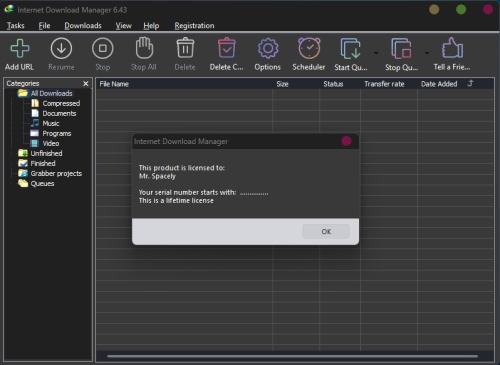Image resolution: width=500 pixels, height=365 pixels.
Task: Click the Stop download icon
Action: coord(103,48)
